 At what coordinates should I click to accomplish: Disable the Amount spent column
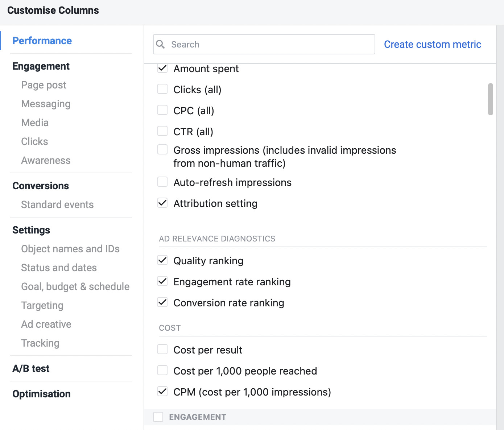(x=162, y=68)
